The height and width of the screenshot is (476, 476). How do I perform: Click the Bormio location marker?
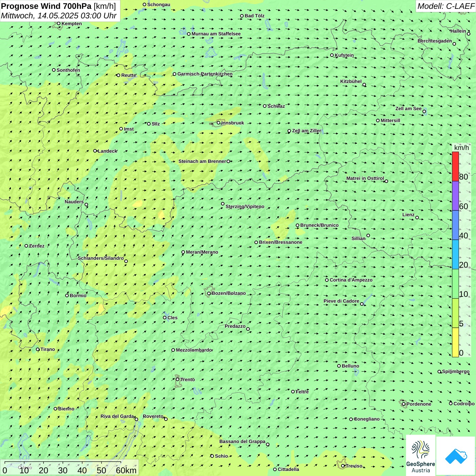(67, 295)
